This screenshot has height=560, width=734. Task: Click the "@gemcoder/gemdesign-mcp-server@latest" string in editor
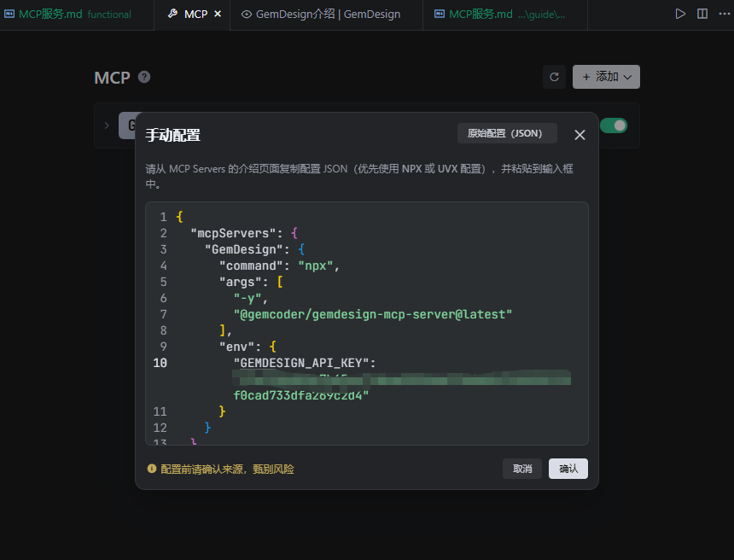pos(373,314)
